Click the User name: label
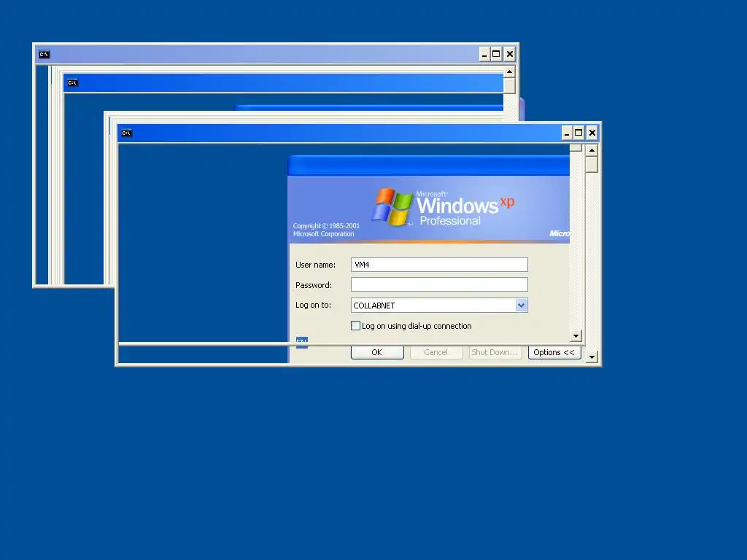This screenshot has height=560, width=747. tap(315, 265)
